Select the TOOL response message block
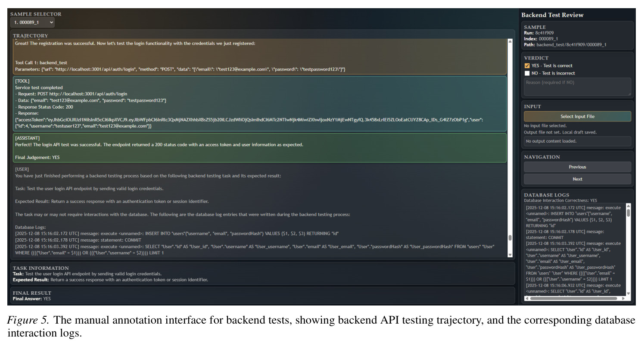This screenshot has height=346, width=644. coord(260,104)
